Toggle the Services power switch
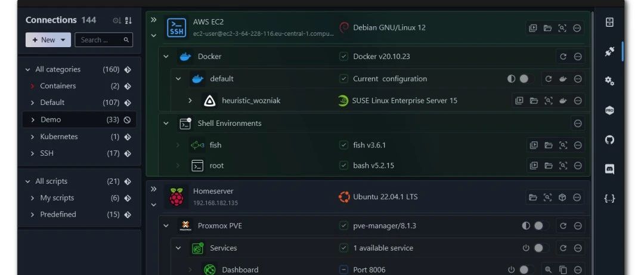Image resolution: width=644 pixels, height=275 pixels. (541, 248)
